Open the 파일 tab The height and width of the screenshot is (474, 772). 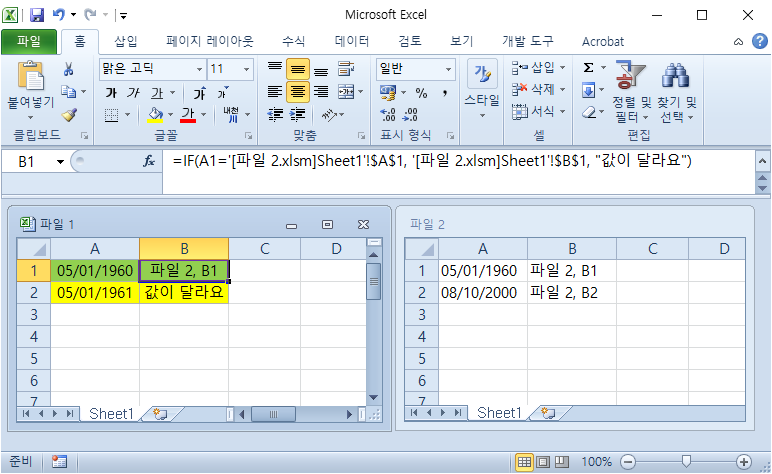(29, 41)
